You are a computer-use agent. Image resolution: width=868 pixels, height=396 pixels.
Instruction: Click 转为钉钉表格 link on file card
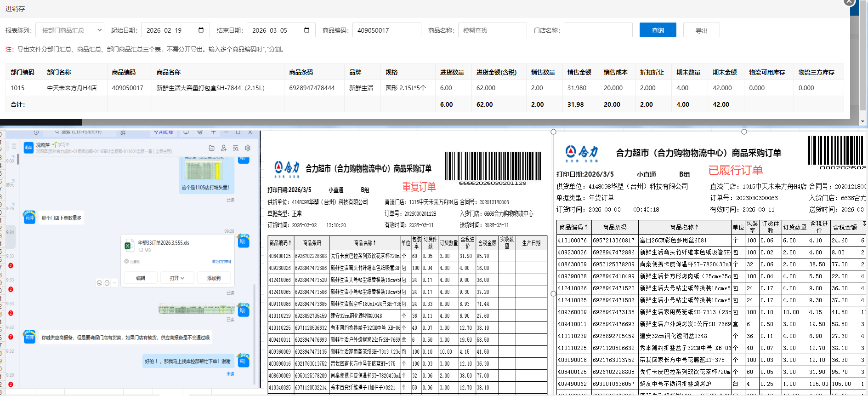(x=221, y=262)
